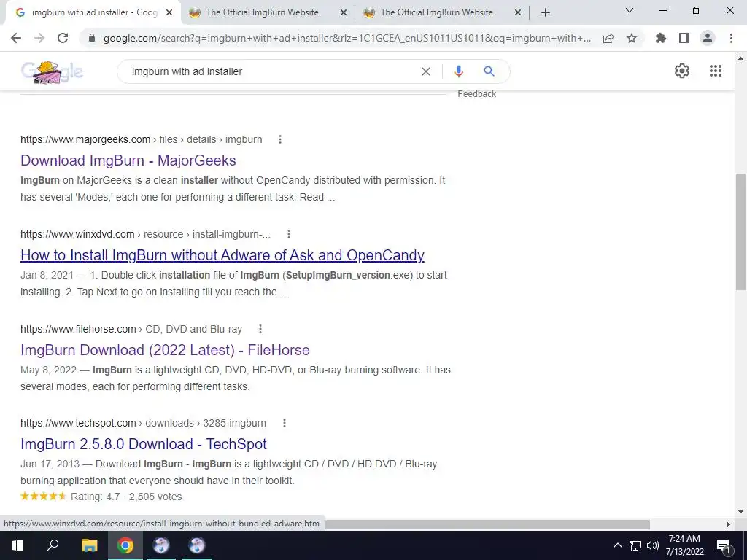Share this page from address bar

click(x=608, y=38)
